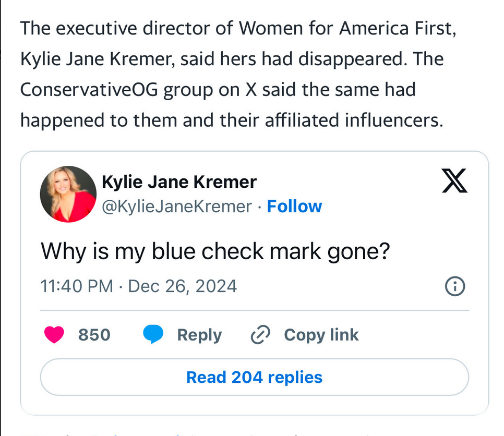The height and width of the screenshot is (436, 504).
Task: Open the Read 204 replies button
Action: pyautogui.click(x=254, y=377)
